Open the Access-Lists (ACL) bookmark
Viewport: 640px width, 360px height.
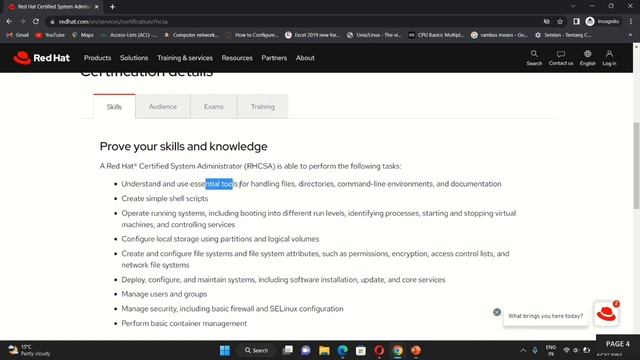(129, 35)
